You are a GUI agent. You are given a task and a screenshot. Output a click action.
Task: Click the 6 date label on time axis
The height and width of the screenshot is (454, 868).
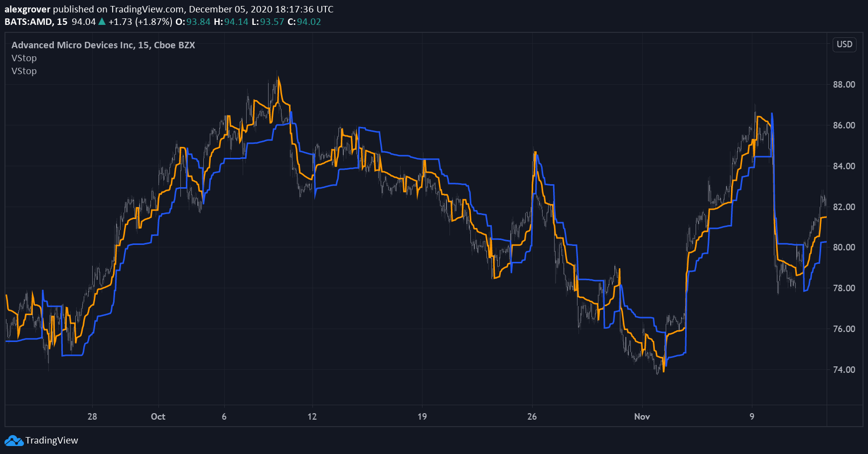[224, 417]
